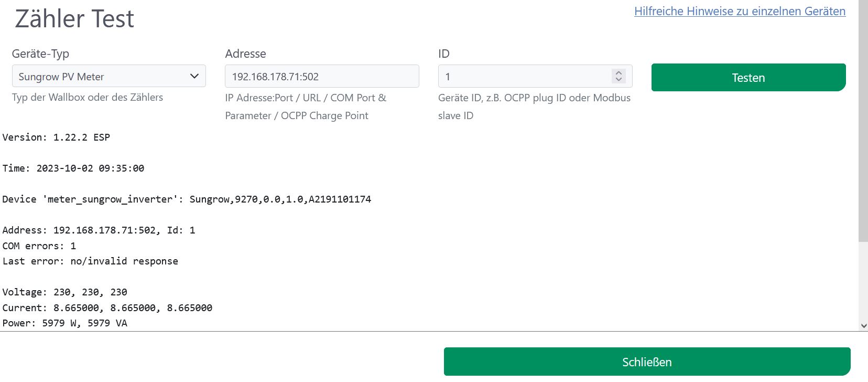Image resolution: width=868 pixels, height=382 pixels.
Task: Click the Zähler Test heading
Action: point(74,19)
